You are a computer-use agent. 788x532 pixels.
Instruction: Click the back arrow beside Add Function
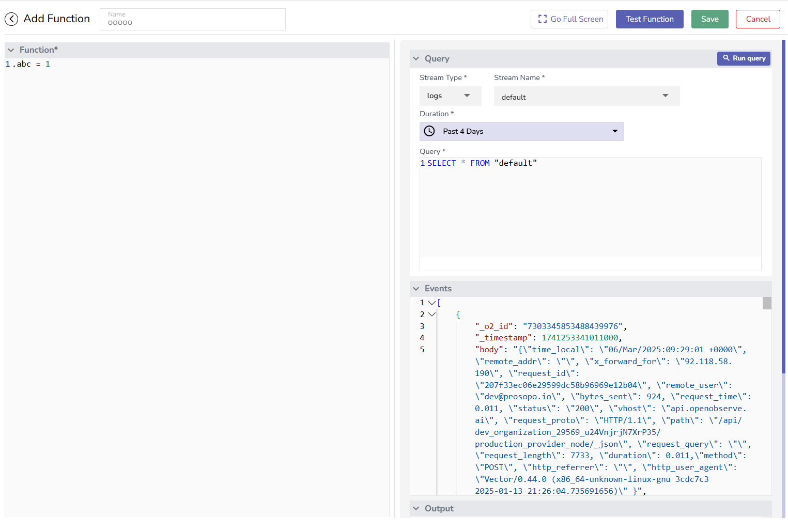11,19
